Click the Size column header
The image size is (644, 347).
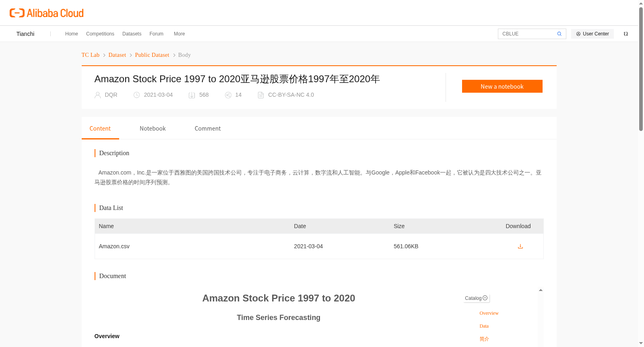(x=399, y=226)
